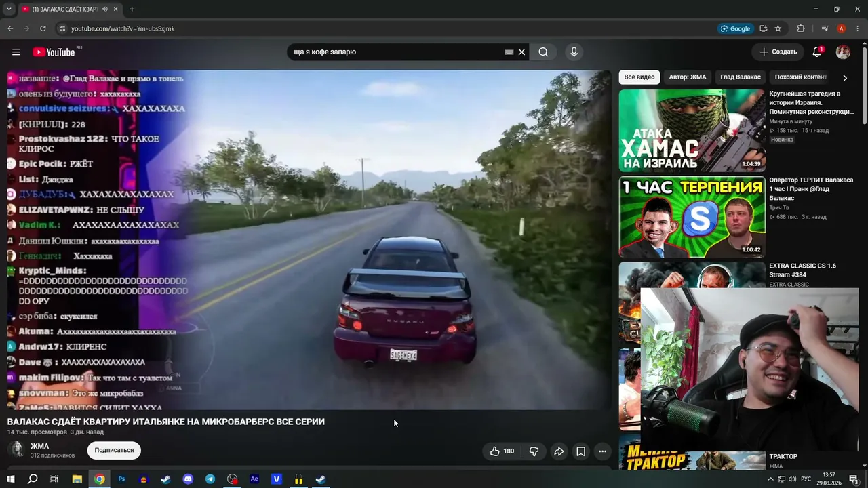Open the Chrome three-dot menu
Screen dimensions: 868x488
pos(856,28)
